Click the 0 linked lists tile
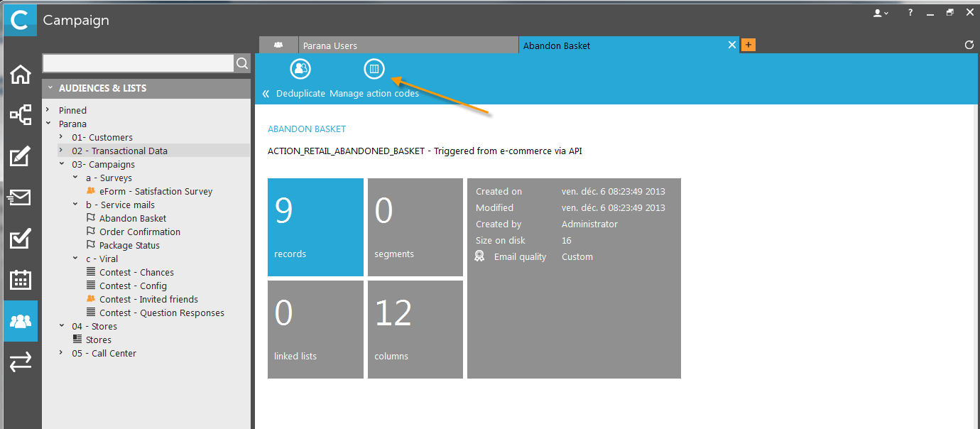This screenshot has height=429, width=980. pos(315,330)
